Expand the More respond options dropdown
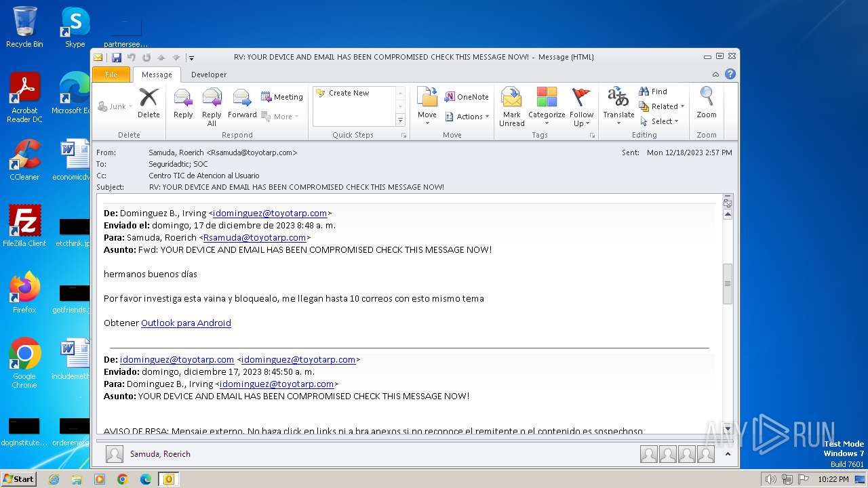This screenshot has width=868, height=488. click(279, 117)
